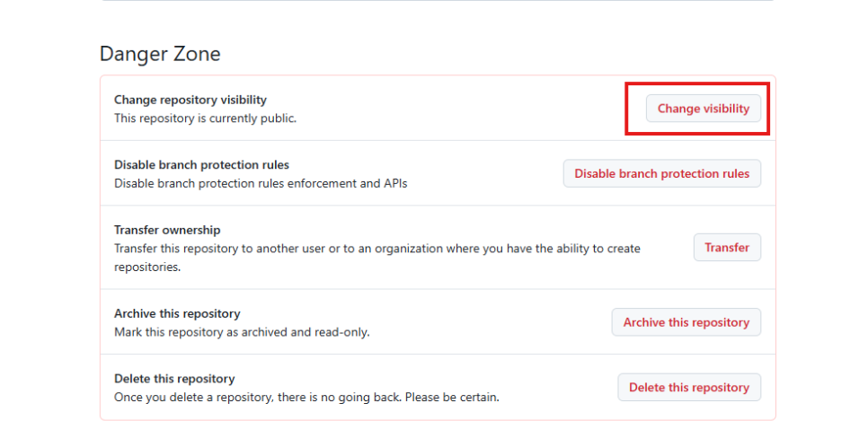Click the Delete this repository button
Viewport: 868px width, 447px height.
point(689,387)
